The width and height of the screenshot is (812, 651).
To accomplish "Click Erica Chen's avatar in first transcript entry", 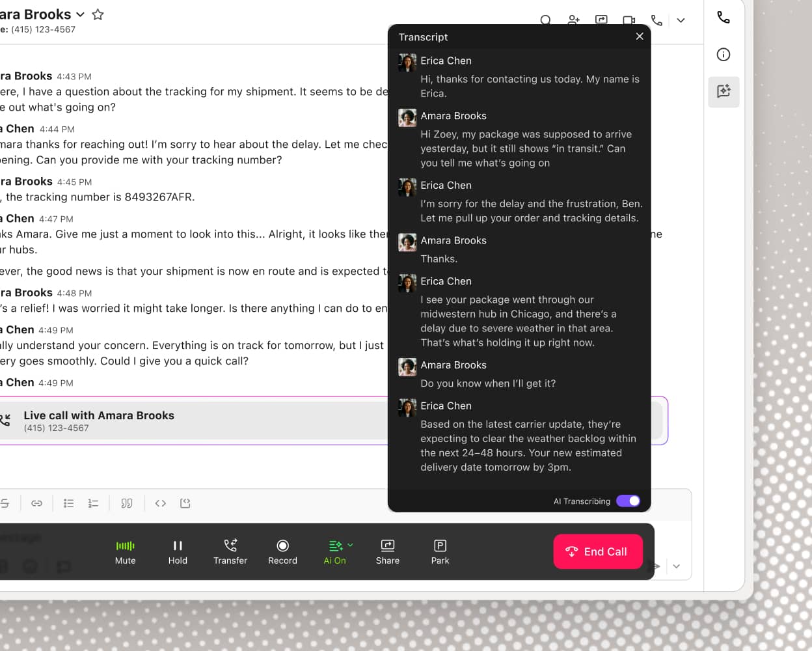I will (407, 62).
